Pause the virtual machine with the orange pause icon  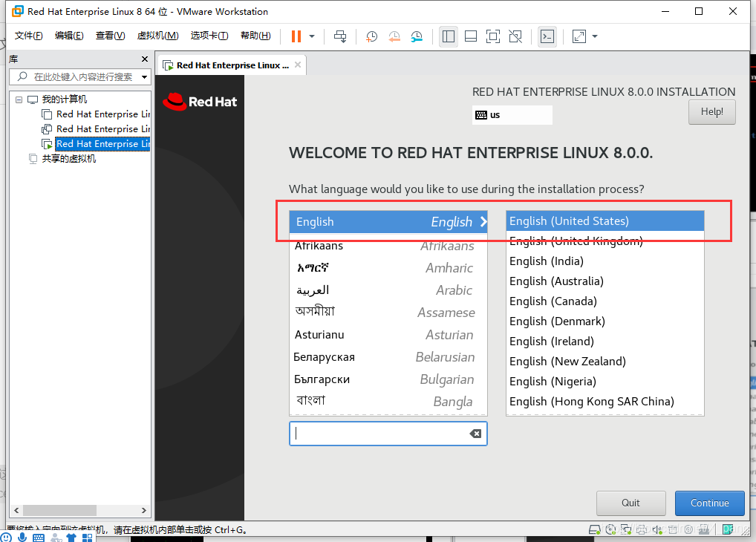tap(296, 36)
